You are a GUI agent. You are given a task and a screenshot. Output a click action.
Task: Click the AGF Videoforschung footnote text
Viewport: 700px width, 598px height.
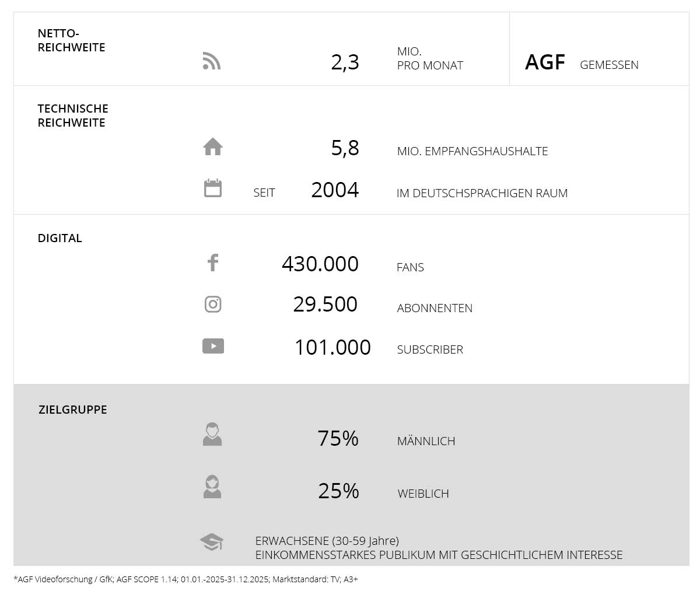pyautogui.click(x=185, y=579)
